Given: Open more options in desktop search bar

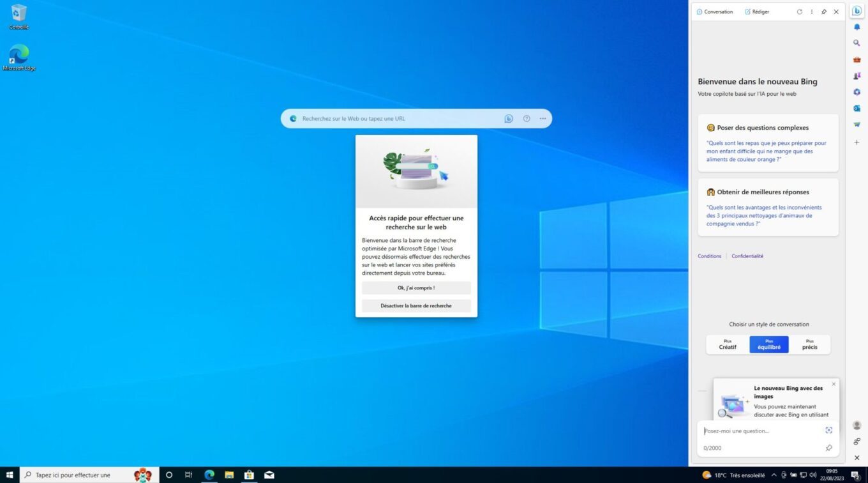Looking at the screenshot, I should click(x=543, y=118).
